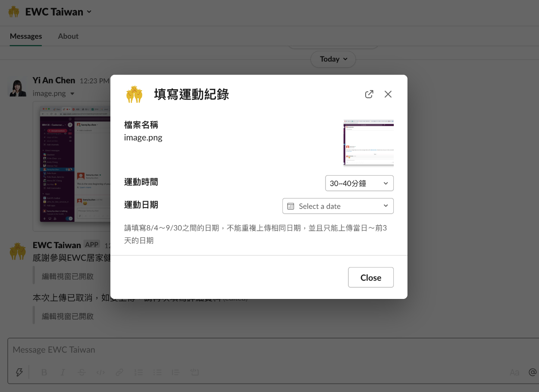This screenshot has width=539, height=392.
Task: Click the image.png thumbnail in the dialog
Action: click(368, 143)
